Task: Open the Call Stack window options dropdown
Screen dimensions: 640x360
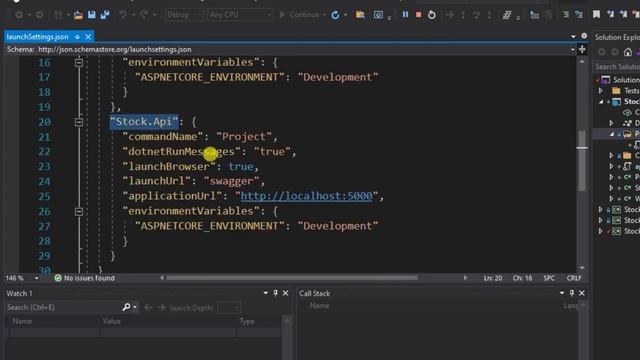Action: tap(562, 293)
